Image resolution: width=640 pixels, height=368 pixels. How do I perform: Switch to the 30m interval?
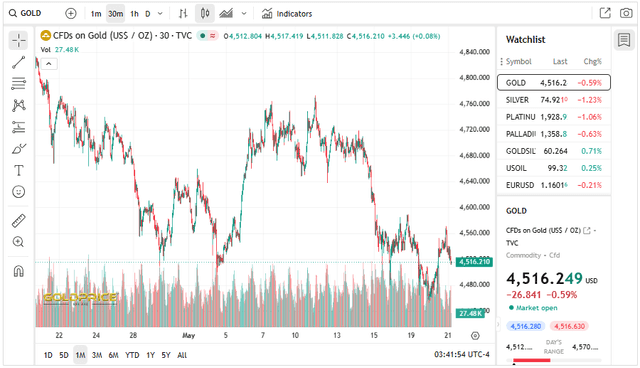[x=116, y=14]
